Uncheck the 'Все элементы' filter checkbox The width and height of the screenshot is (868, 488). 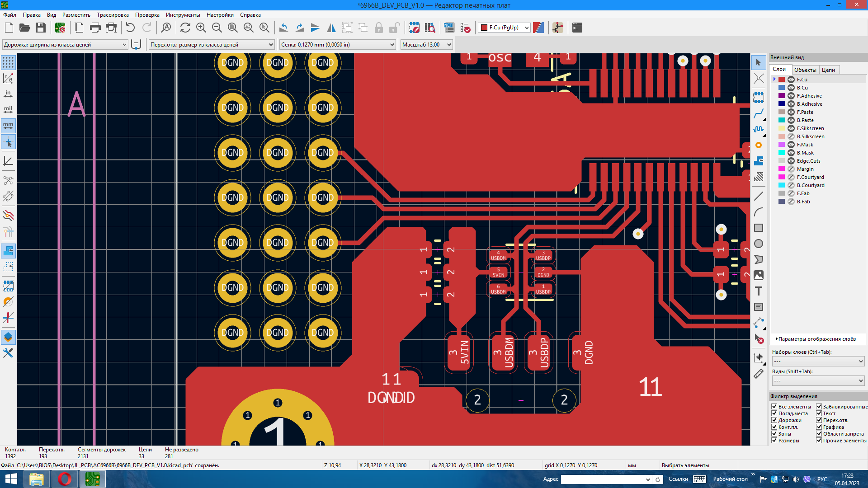[x=774, y=407]
